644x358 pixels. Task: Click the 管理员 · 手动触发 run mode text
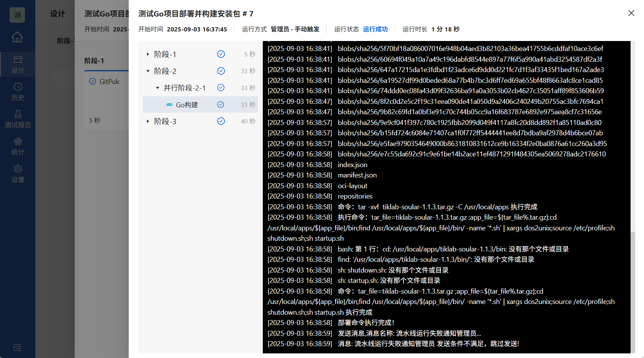pos(295,29)
